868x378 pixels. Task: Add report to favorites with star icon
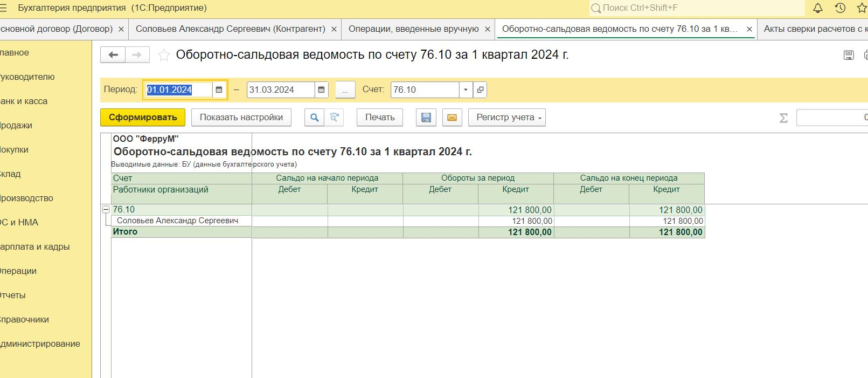[x=164, y=55]
